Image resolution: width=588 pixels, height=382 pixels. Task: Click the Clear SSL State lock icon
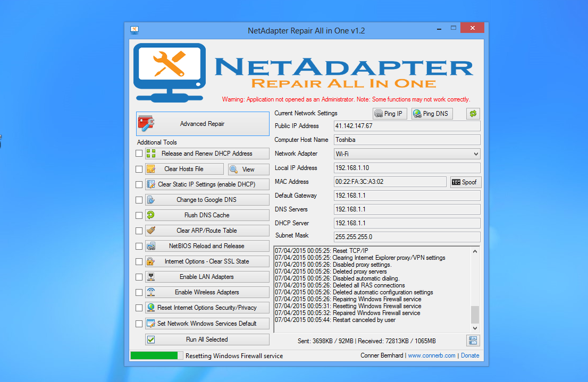coord(151,261)
